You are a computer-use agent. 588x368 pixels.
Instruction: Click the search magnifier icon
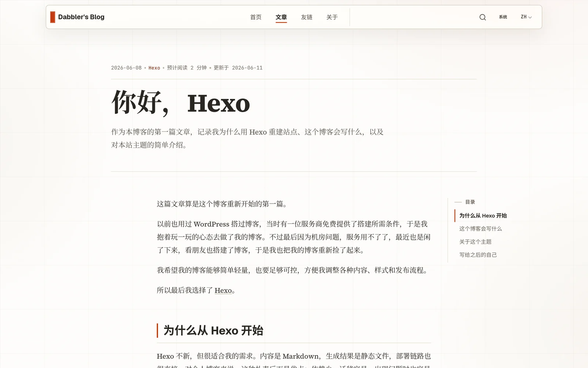[x=483, y=17]
